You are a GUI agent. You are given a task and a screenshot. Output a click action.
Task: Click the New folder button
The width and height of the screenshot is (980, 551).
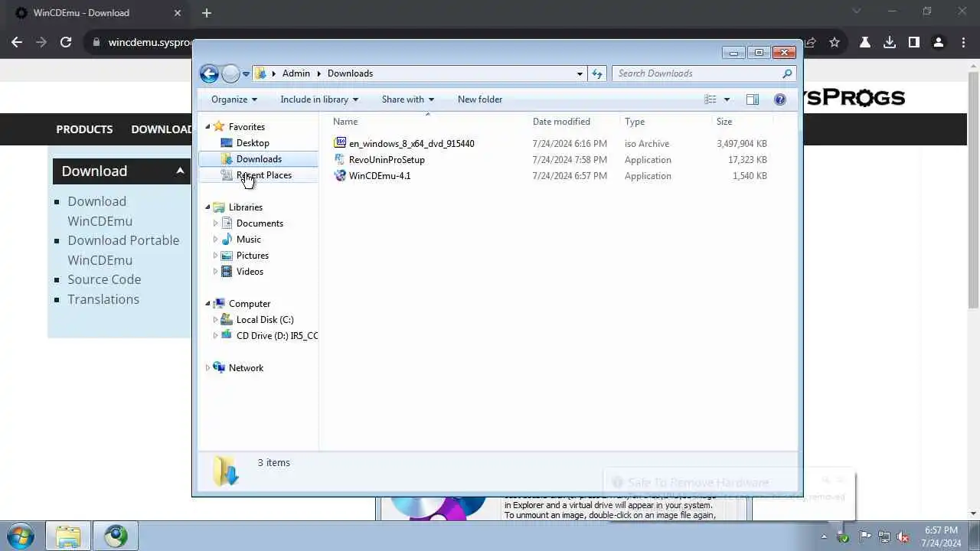click(x=480, y=99)
